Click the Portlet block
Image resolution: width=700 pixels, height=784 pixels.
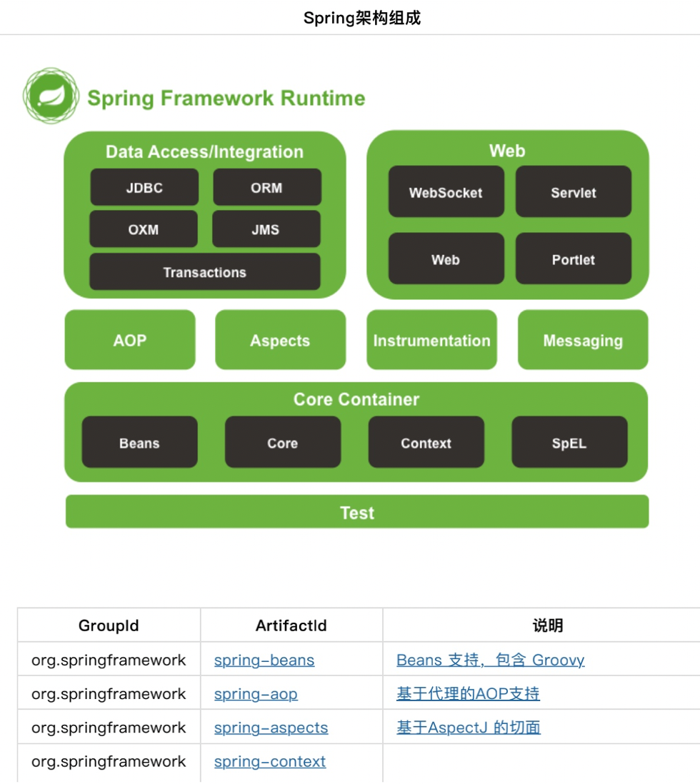[574, 258]
